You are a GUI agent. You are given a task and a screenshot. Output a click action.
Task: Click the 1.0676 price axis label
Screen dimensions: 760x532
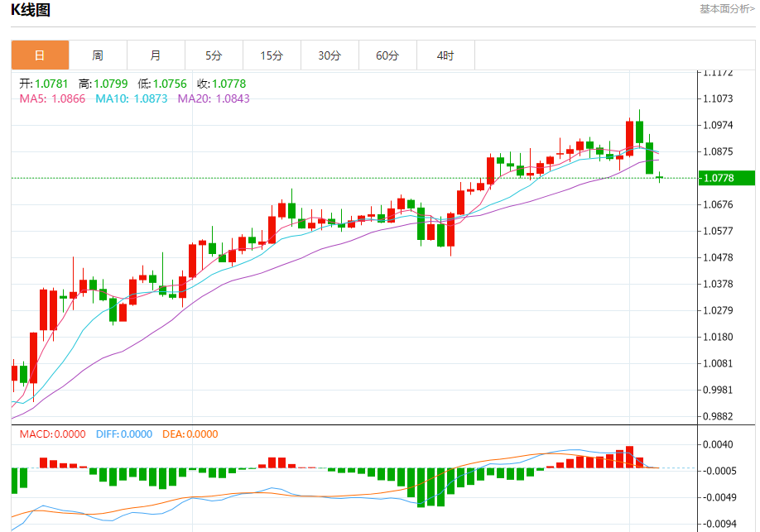click(718, 204)
